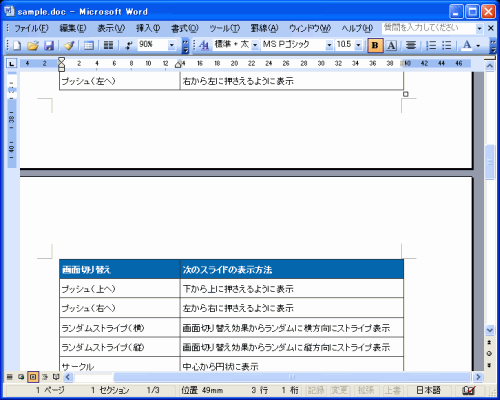Screen dimensions: 500x400
Task: Click the spelling status book icon
Action: click(x=469, y=390)
